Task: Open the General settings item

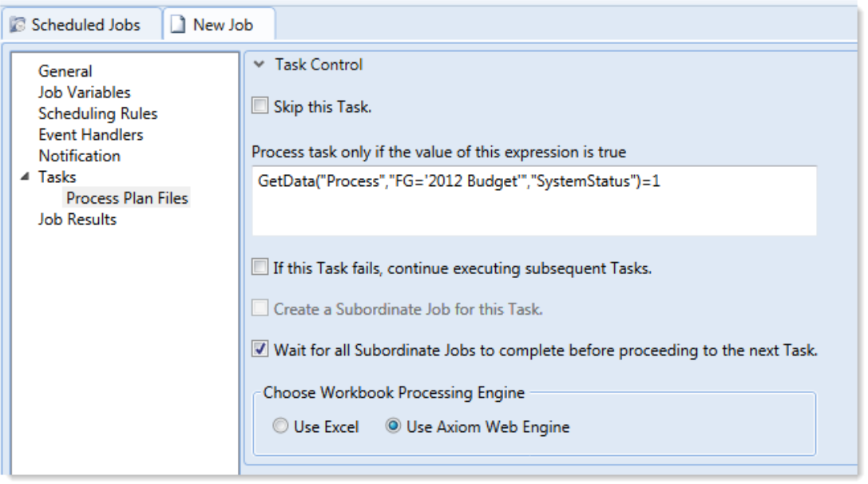Action: (65, 71)
